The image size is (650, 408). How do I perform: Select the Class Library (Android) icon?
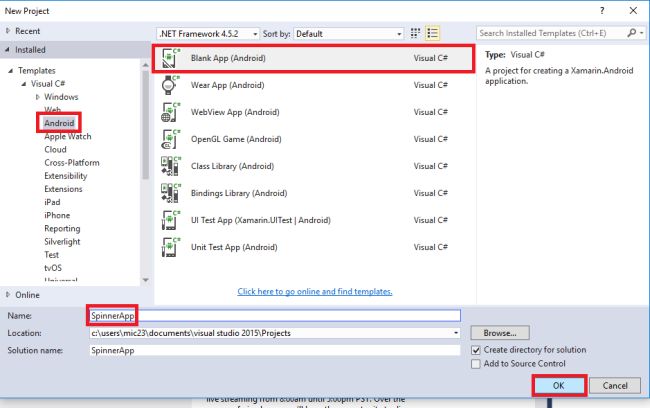tap(171, 166)
